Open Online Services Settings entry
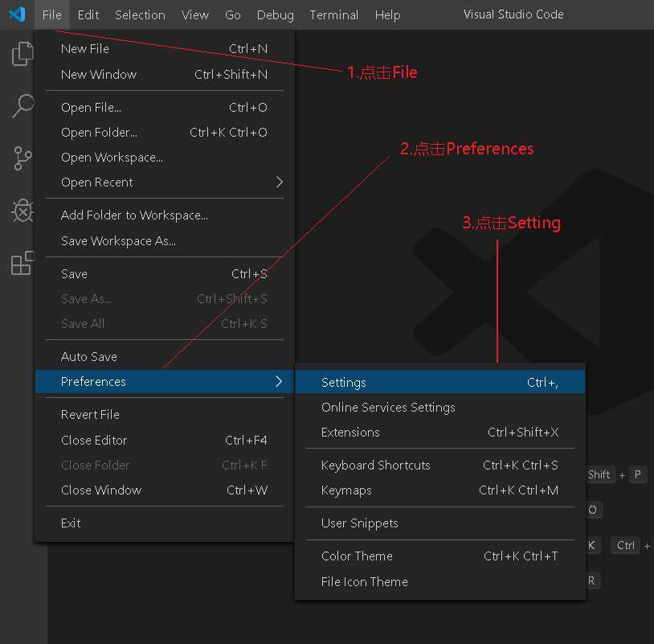The height and width of the screenshot is (644, 654). (388, 408)
